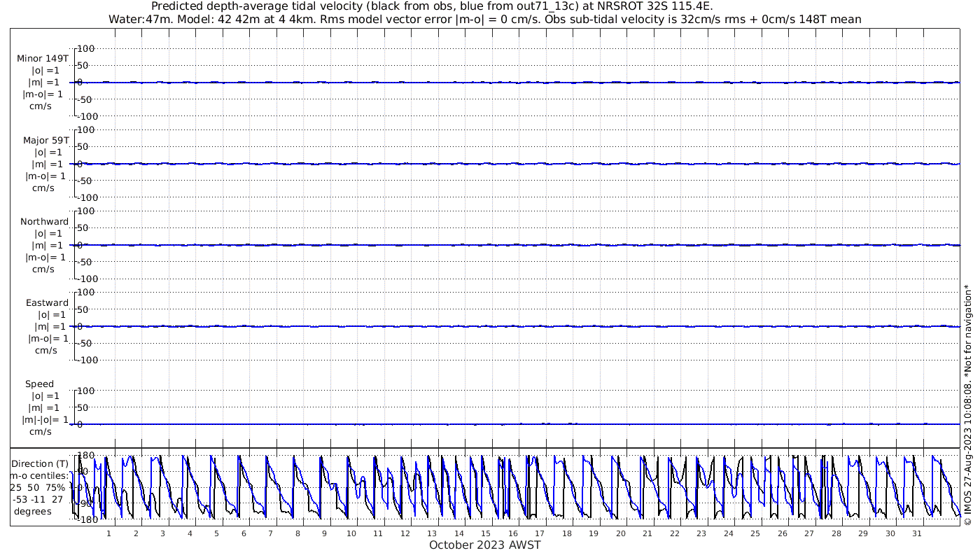Click 'm-o centiles:' text in Direction panel
The width and height of the screenshot is (980, 560).
point(39,475)
